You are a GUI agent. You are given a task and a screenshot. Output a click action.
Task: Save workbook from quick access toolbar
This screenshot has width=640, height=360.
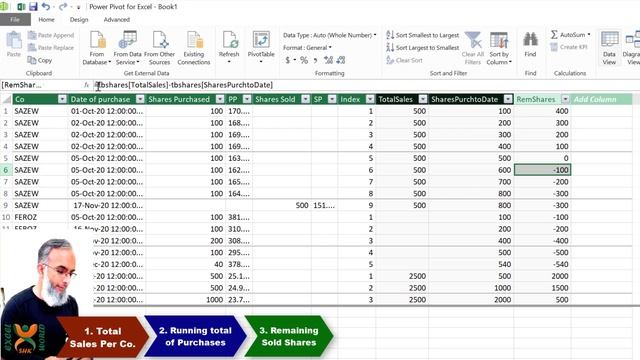coord(33,7)
